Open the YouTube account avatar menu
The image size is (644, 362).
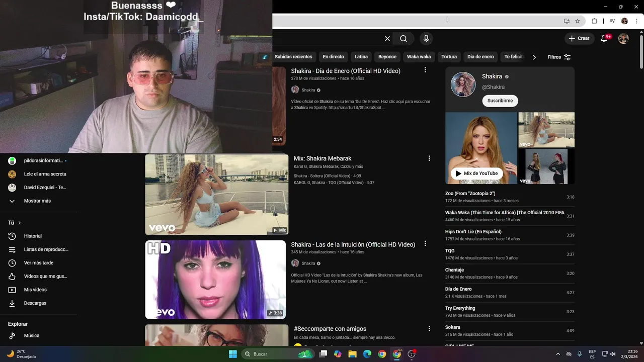click(623, 39)
